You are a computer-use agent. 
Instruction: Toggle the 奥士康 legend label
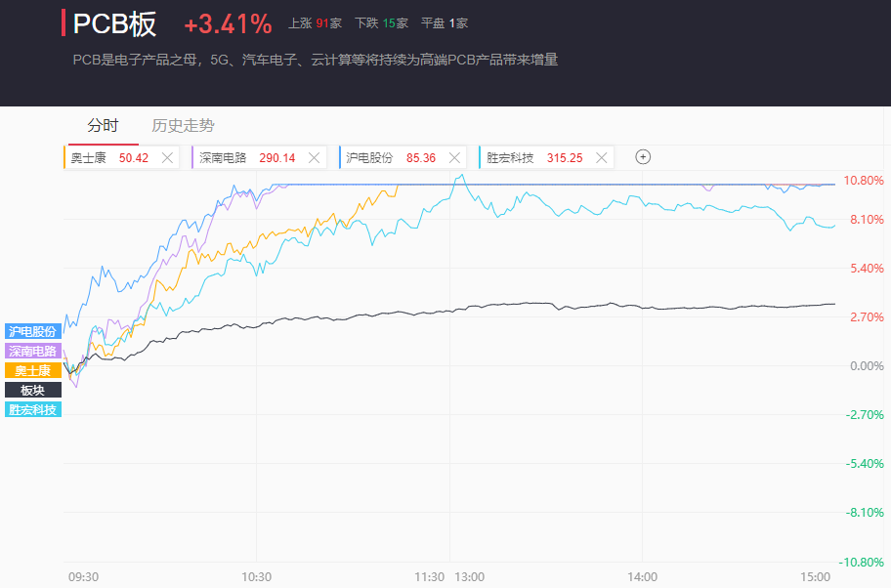33,370
